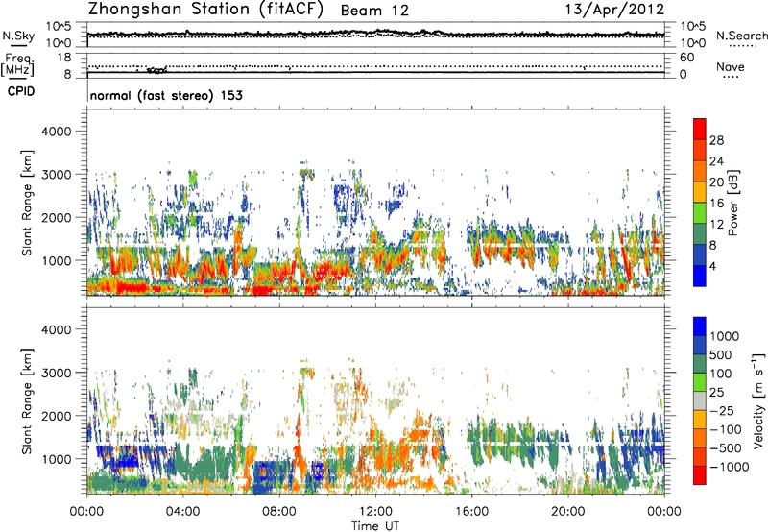Click the '20:00' time axis label
768x532 pixels.
coord(568,512)
